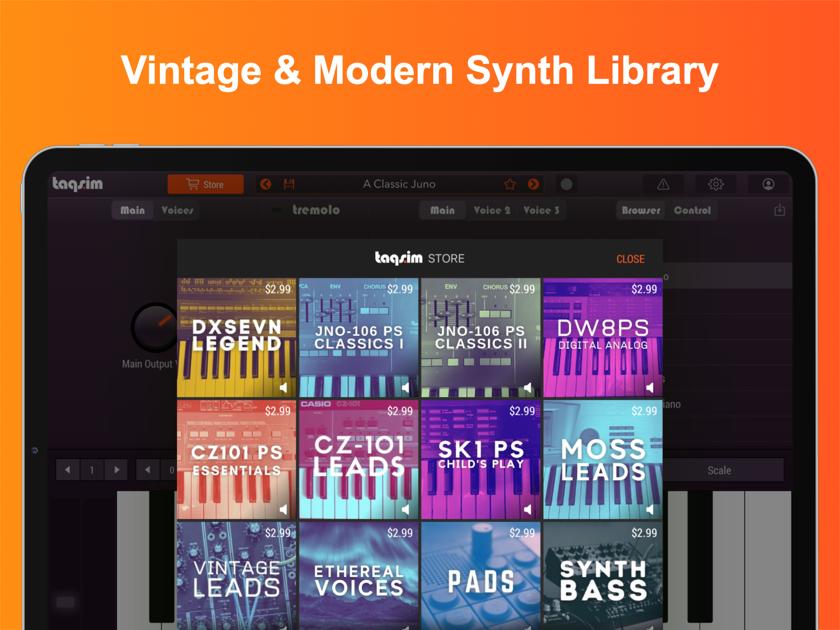Screen dimensions: 840x630
Task: Decrease the value showing 1 with left arrow
Action: coord(68,470)
